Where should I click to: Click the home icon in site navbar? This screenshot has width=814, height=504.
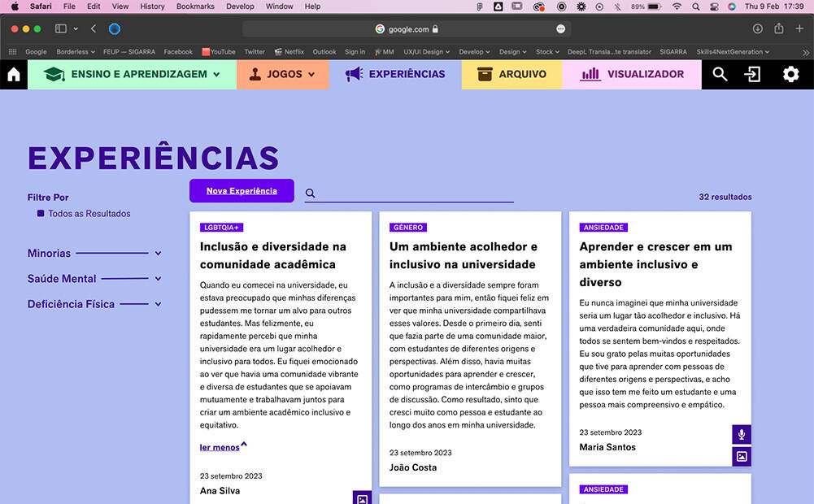[14, 75]
